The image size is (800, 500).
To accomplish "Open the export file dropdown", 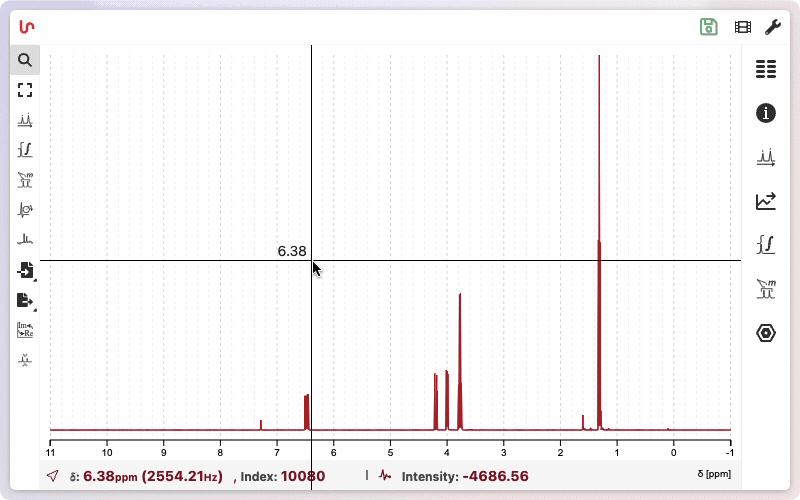I will click(25, 300).
